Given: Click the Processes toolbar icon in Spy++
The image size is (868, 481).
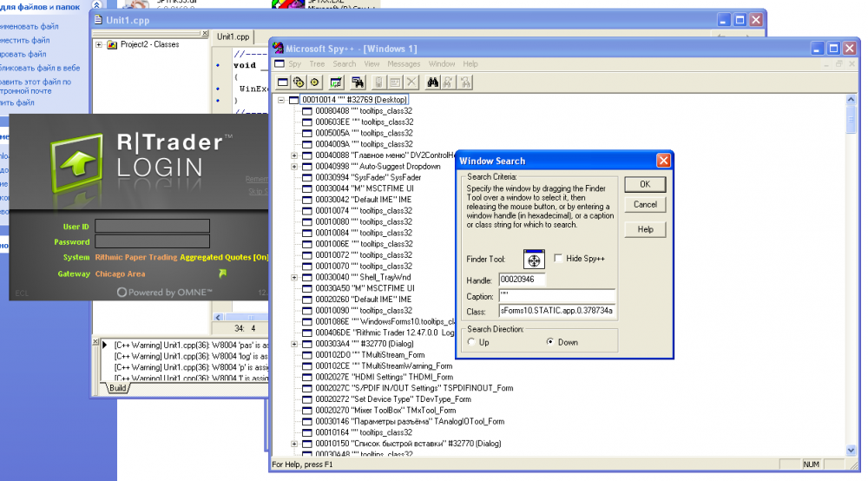Looking at the screenshot, I should 299,82.
